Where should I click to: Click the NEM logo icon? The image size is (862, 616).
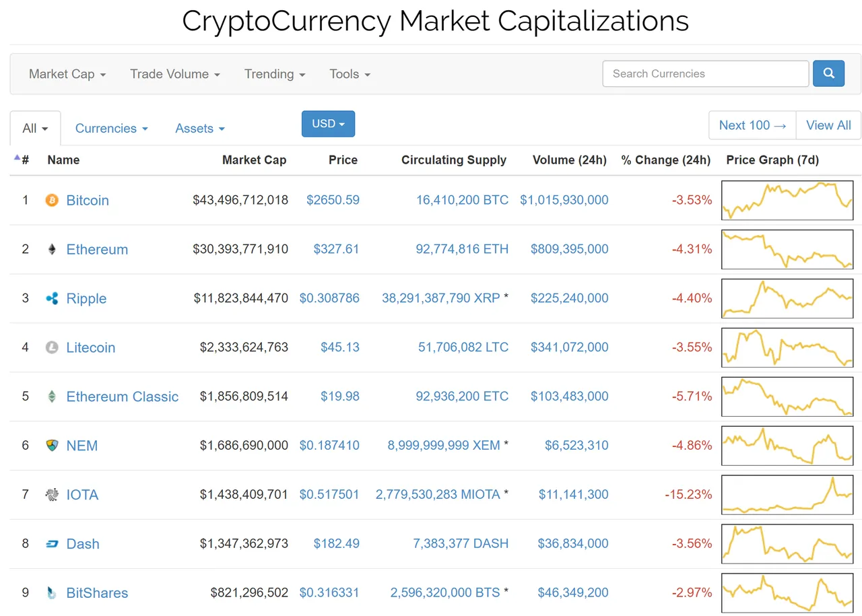(52, 446)
